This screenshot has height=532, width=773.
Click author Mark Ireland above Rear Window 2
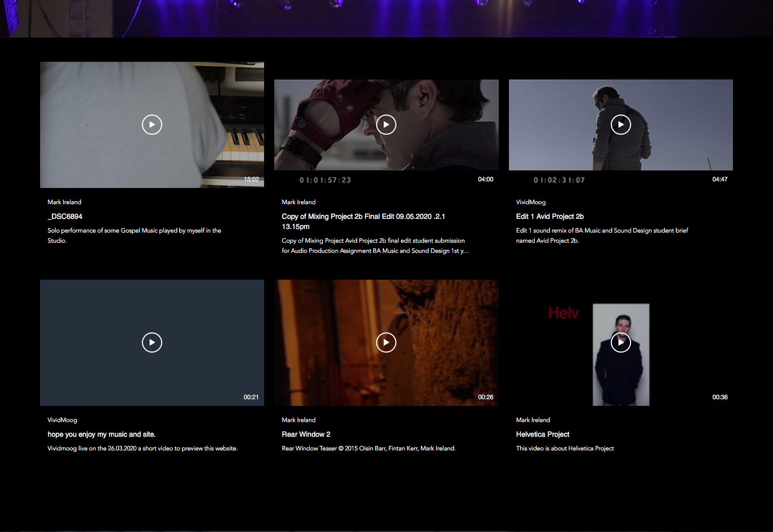click(299, 420)
